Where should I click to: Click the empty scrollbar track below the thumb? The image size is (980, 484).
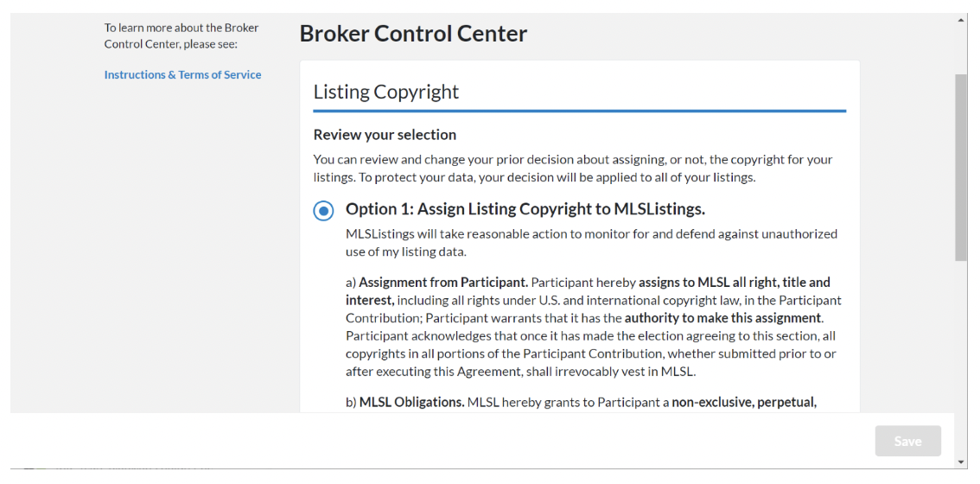click(961, 356)
